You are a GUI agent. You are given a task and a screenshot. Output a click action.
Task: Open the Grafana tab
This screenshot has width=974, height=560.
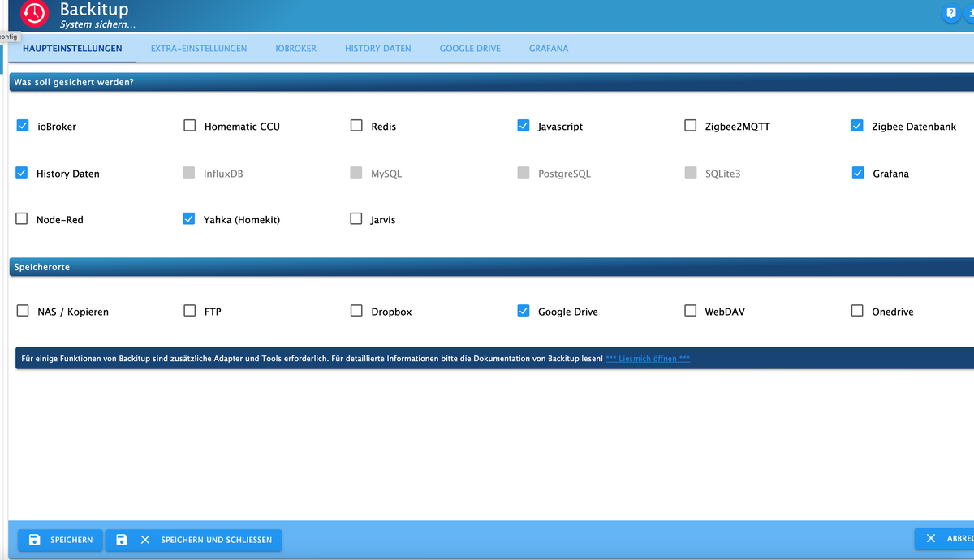(x=549, y=49)
